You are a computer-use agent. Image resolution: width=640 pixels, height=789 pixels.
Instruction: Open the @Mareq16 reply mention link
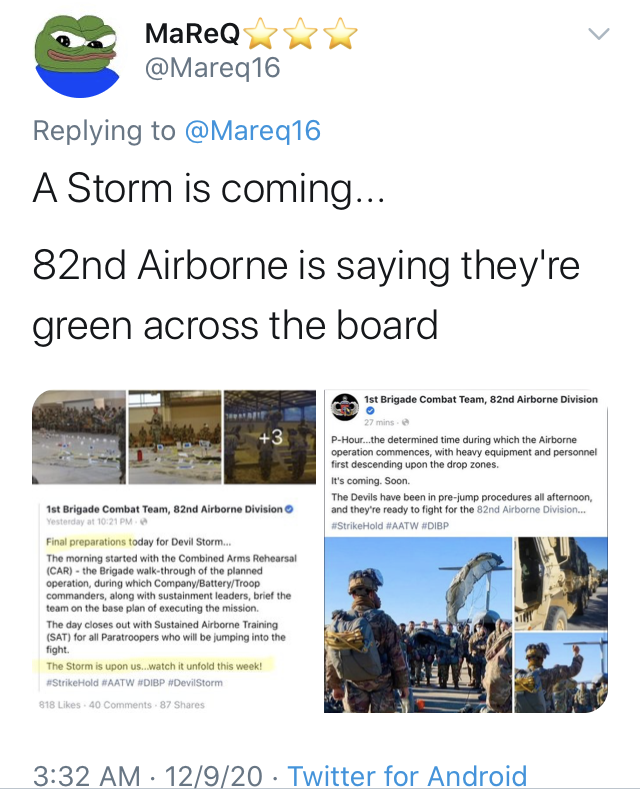[x=253, y=131]
